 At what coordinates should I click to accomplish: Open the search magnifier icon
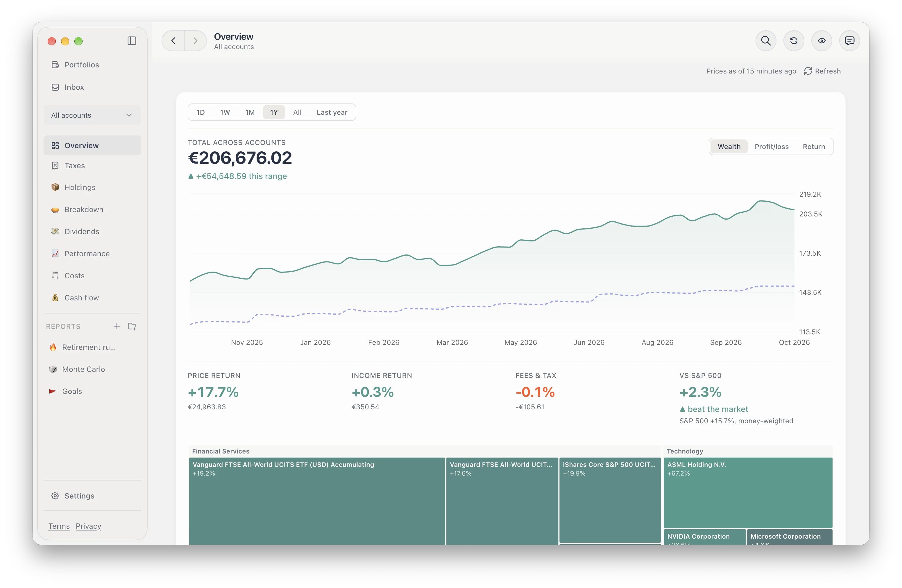point(765,41)
